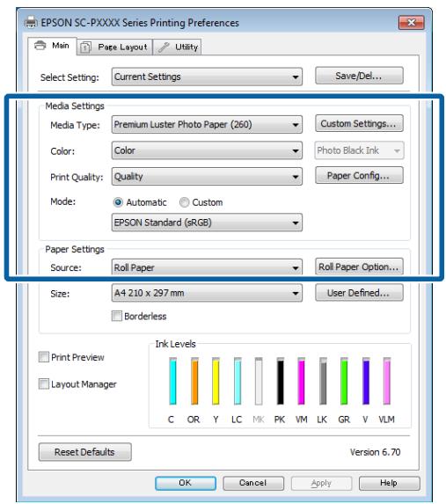Click the Reset Defaults button
The height and width of the screenshot is (504, 446).
[85, 452]
